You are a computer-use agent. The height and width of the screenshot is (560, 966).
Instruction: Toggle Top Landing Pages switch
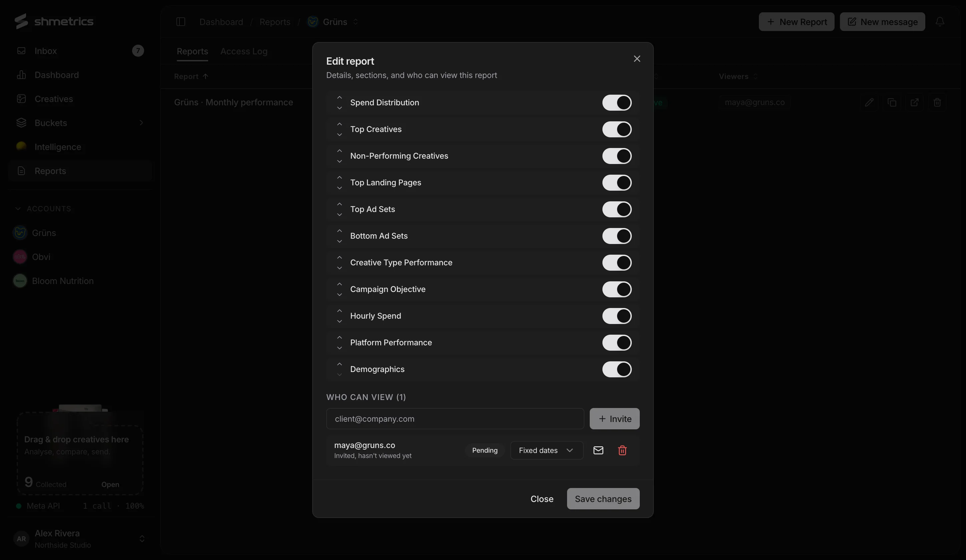coord(616,183)
